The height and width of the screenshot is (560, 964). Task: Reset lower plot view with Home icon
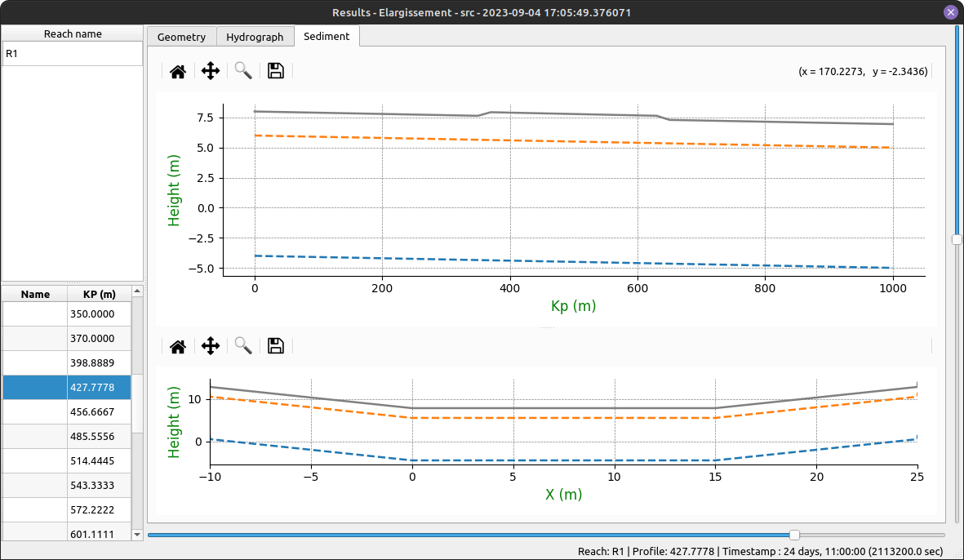point(178,346)
